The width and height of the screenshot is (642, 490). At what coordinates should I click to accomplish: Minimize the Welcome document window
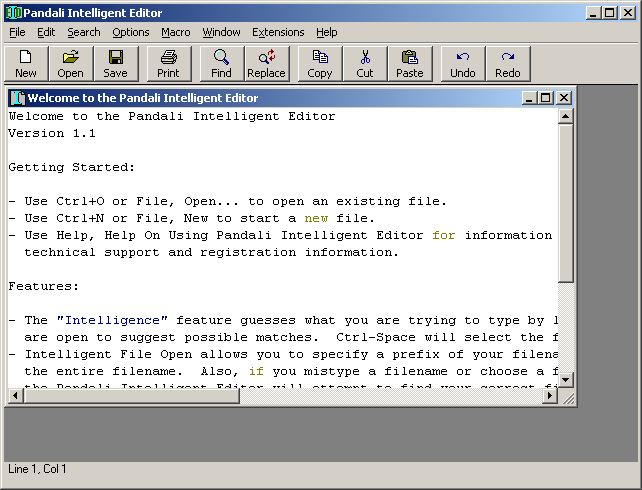click(529, 98)
